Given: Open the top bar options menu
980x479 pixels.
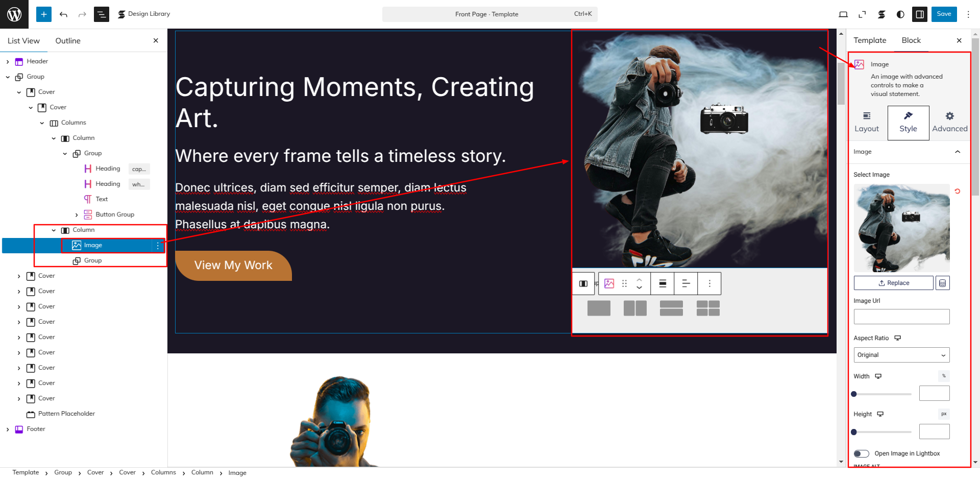Looking at the screenshot, I should (x=968, y=14).
